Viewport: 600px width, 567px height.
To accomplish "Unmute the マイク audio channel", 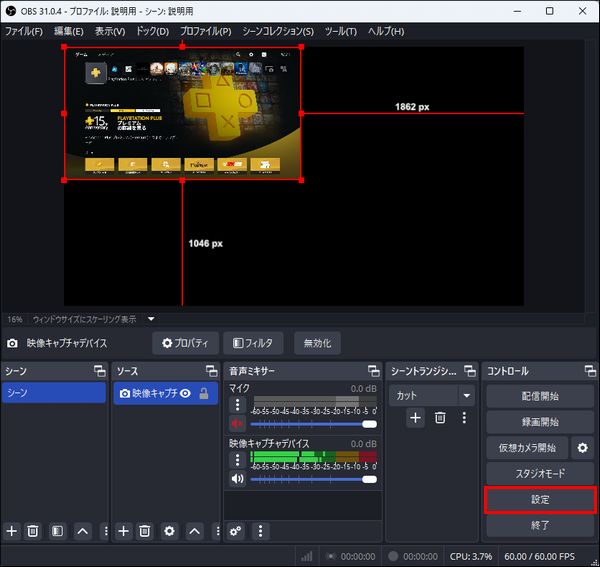I will click(x=237, y=424).
